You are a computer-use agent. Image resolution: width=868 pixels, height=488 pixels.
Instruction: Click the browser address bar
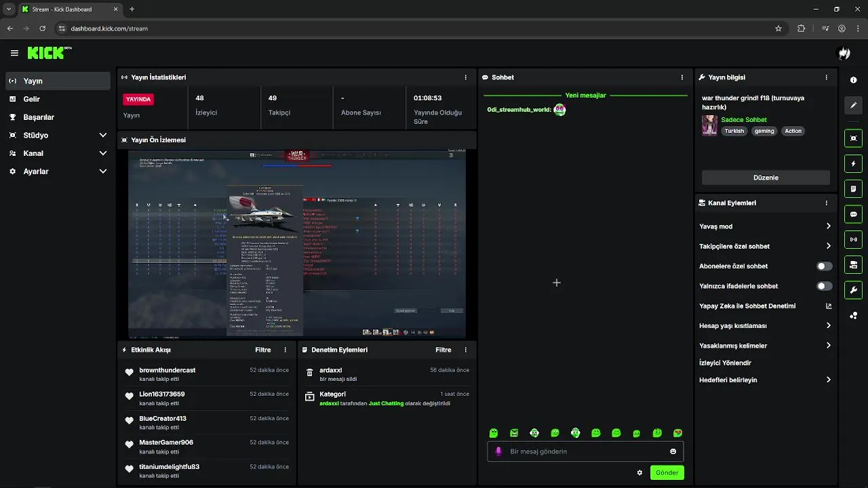412,28
